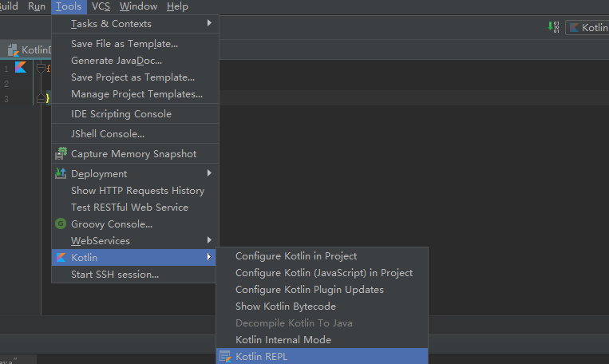Select the Kotlin entry in Tools menu
Viewport: 609px width, 364px height.
point(133,258)
